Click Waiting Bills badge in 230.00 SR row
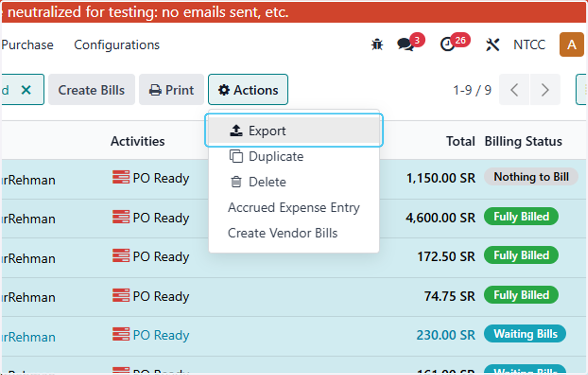This screenshot has width=588, height=375. [x=525, y=334]
